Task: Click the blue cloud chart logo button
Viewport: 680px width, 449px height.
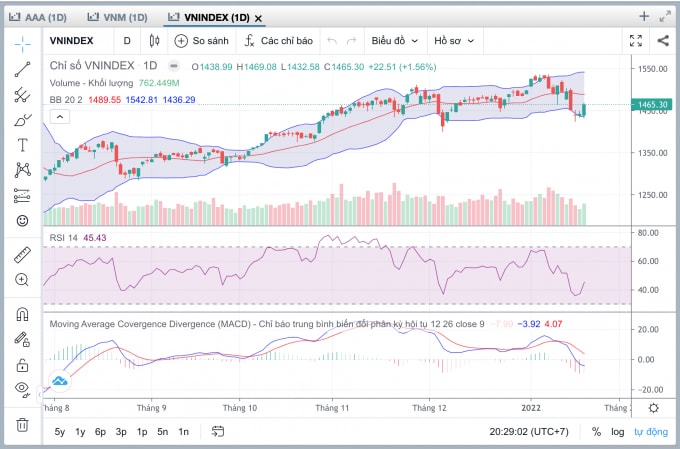Action: tap(60, 381)
